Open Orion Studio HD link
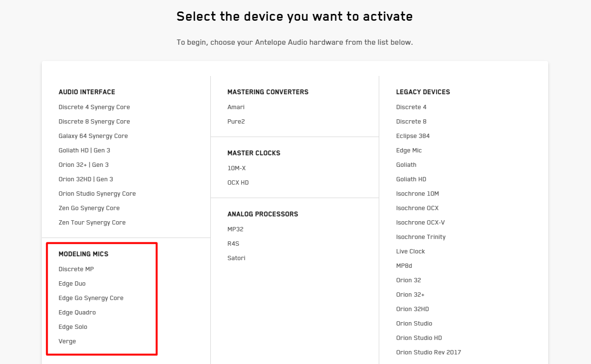The image size is (591, 364). click(419, 338)
